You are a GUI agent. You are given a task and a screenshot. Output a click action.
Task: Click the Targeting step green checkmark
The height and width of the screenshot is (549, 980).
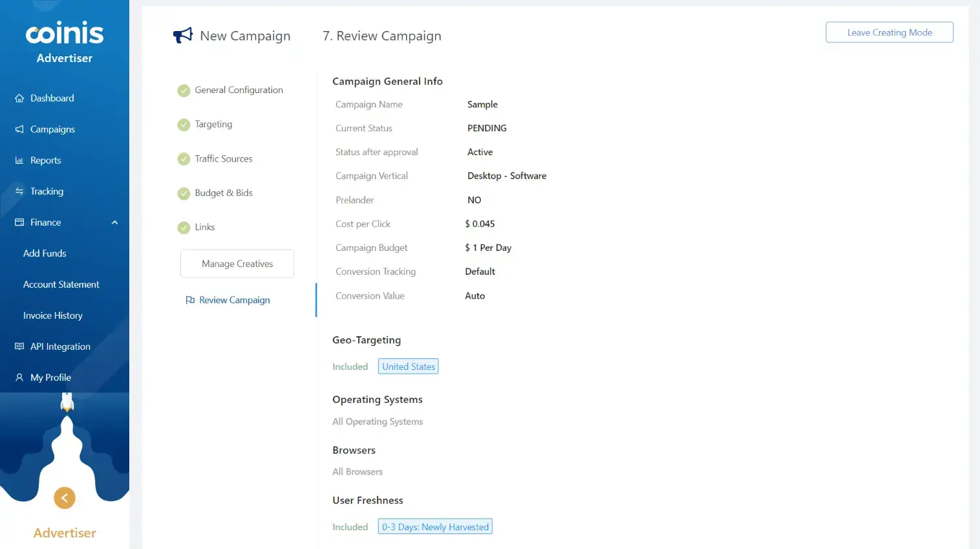coord(184,125)
